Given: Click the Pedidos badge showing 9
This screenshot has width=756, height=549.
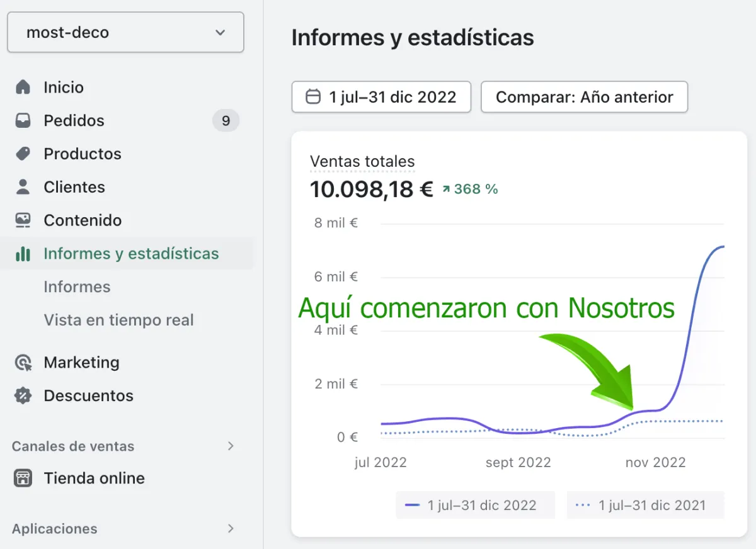Looking at the screenshot, I should tap(226, 120).
